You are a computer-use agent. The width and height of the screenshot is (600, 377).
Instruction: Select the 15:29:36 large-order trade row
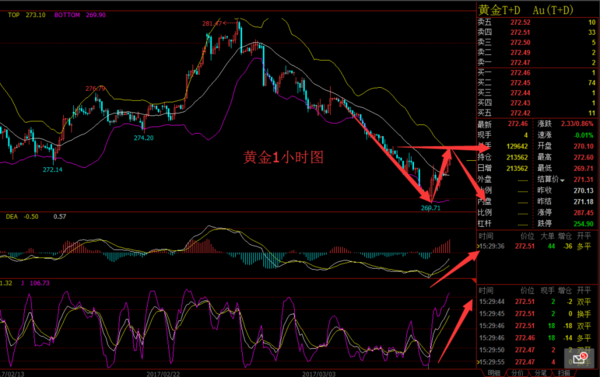(x=536, y=246)
